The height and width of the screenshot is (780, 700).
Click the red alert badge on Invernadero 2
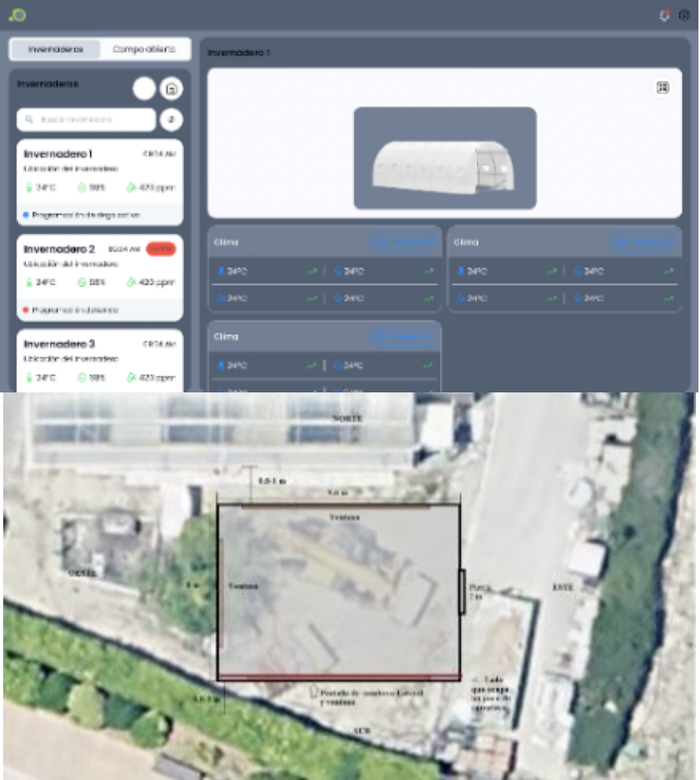(160, 249)
